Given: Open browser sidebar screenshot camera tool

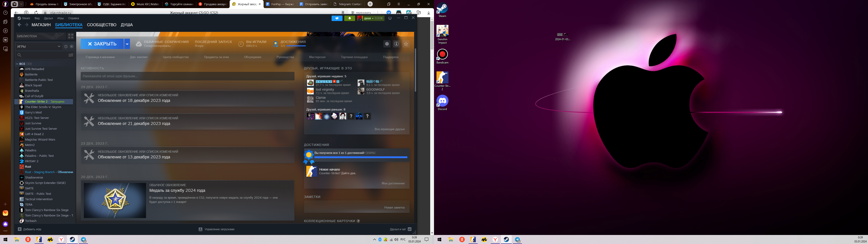Looking at the screenshot, I should click(5, 49).
